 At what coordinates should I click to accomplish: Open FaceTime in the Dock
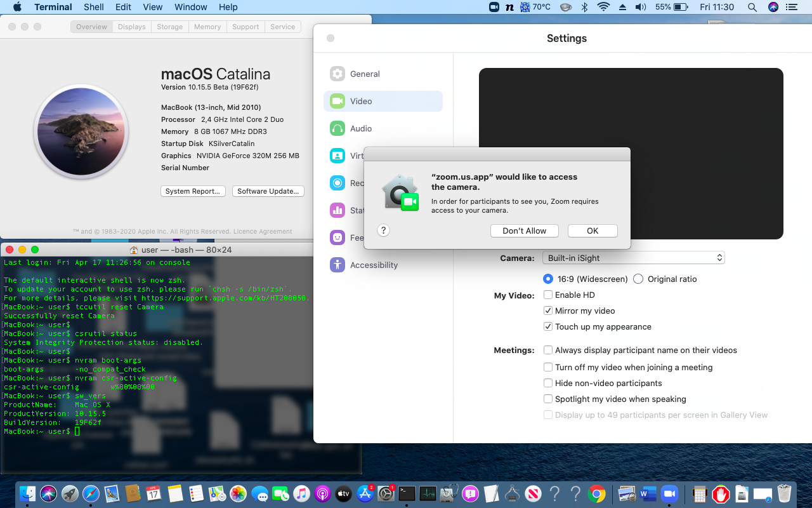[x=280, y=493]
